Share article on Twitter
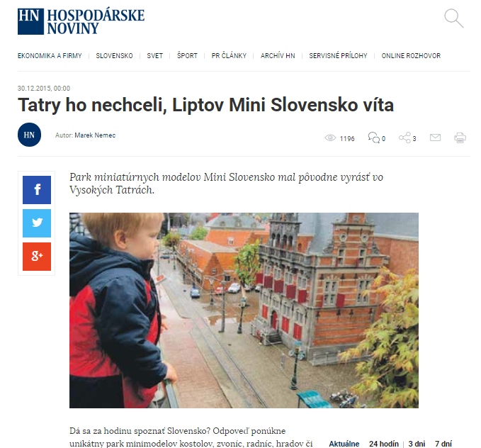 (37, 223)
